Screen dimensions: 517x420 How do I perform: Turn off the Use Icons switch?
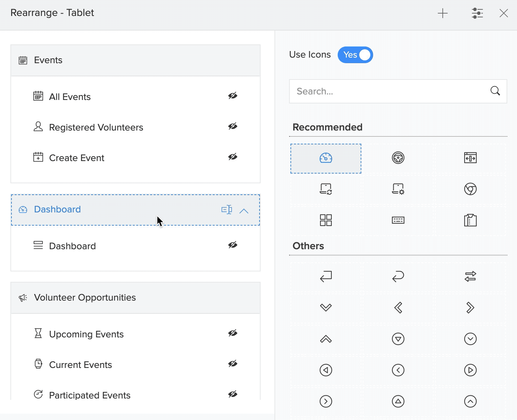(x=355, y=55)
